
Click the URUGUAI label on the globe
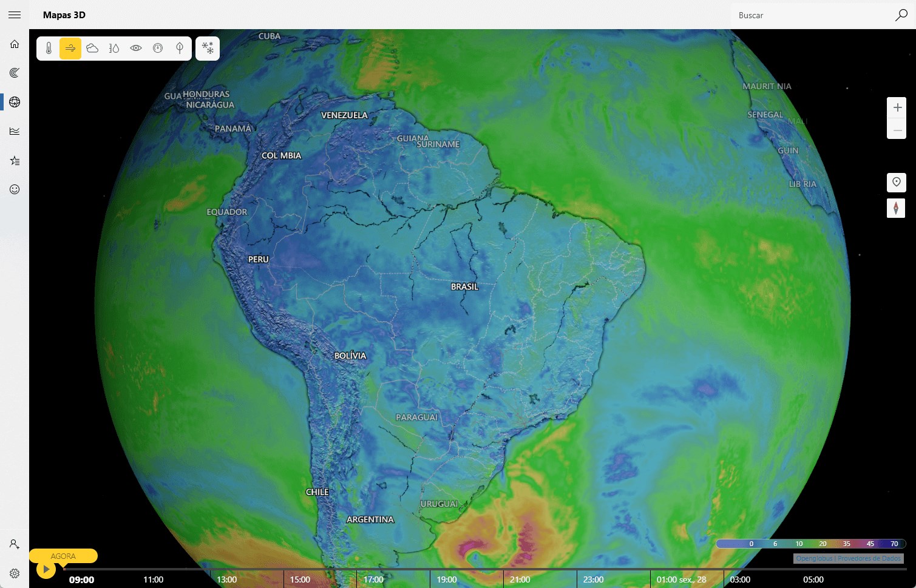(439, 504)
